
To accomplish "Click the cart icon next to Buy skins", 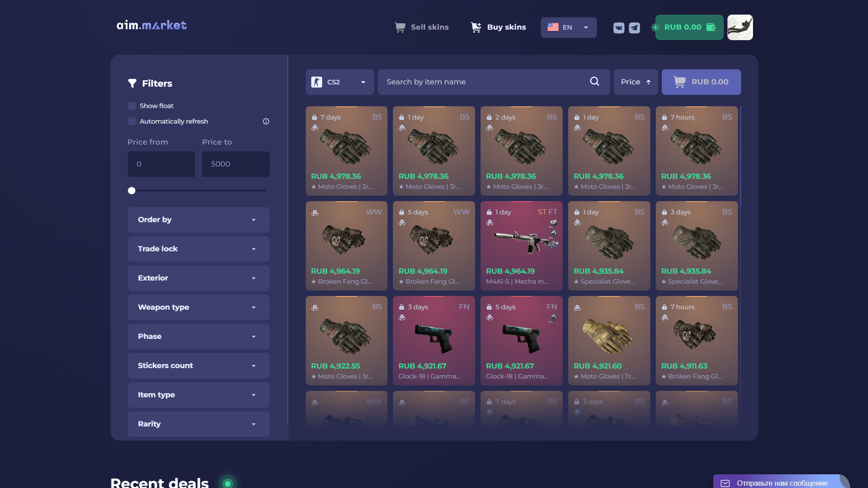I will (476, 27).
